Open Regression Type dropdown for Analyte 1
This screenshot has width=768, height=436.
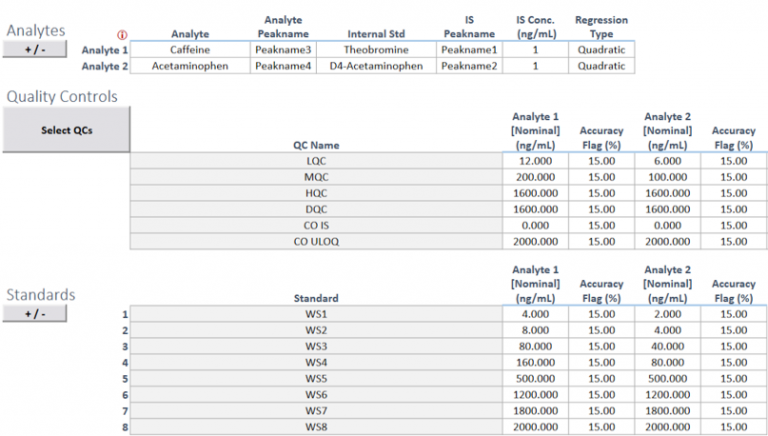(602, 49)
